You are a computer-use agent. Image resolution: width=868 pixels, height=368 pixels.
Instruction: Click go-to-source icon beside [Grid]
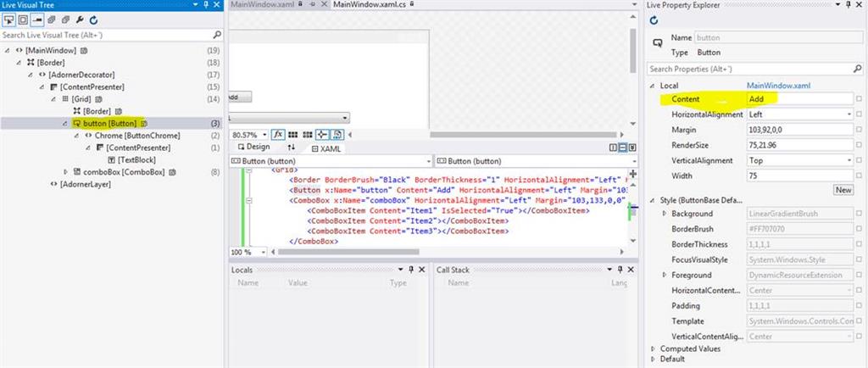98,99
